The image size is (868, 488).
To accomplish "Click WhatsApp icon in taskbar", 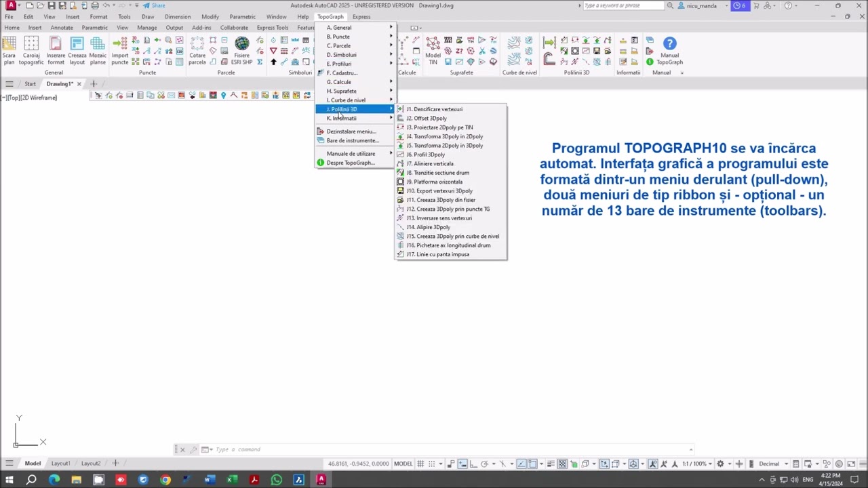I will coord(276,480).
